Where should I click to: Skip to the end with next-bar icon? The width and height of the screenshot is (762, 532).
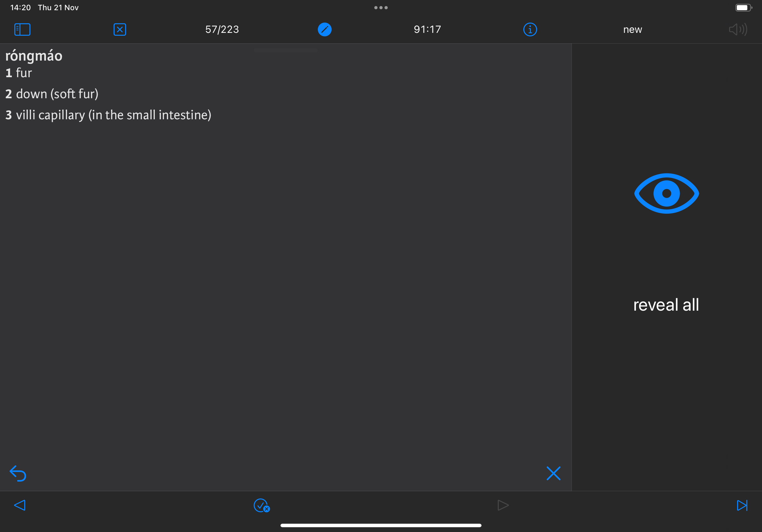click(742, 505)
